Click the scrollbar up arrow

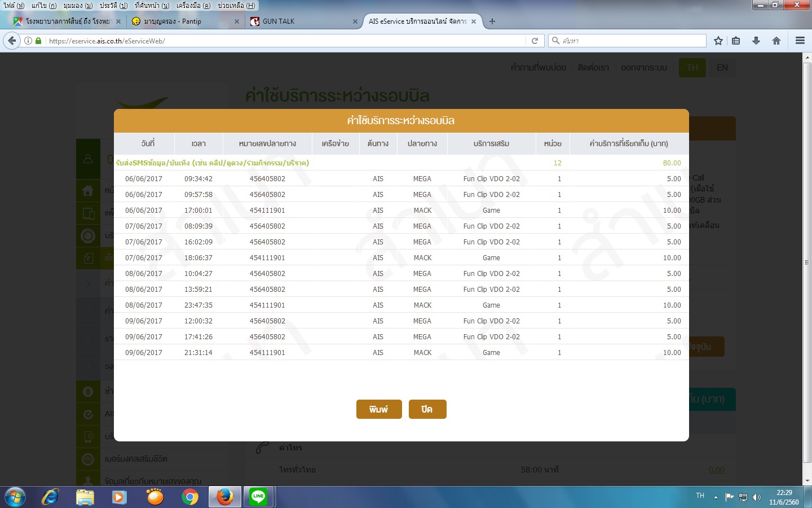click(x=807, y=57)
